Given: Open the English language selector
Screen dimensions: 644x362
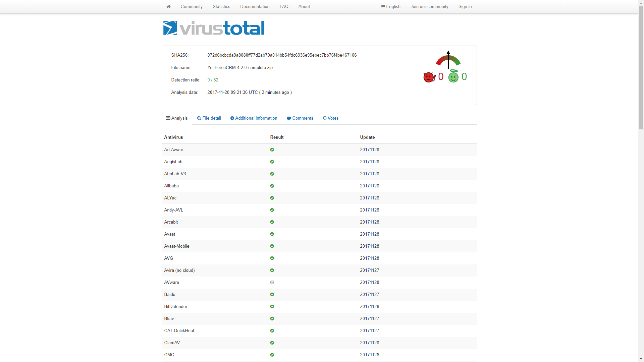Looking at the screenshot, I should click(x=390, y=6).
